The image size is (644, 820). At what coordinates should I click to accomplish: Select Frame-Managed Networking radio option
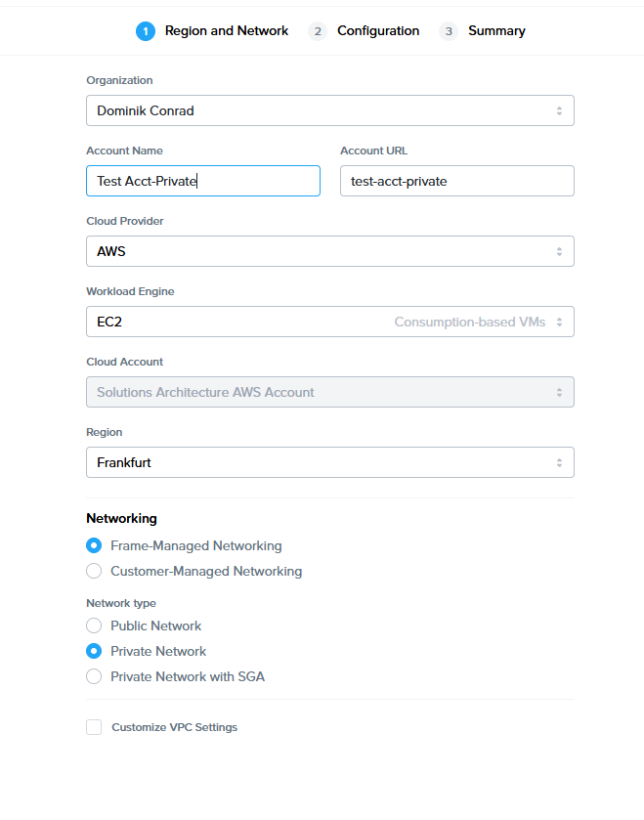[x=94, y=546]
